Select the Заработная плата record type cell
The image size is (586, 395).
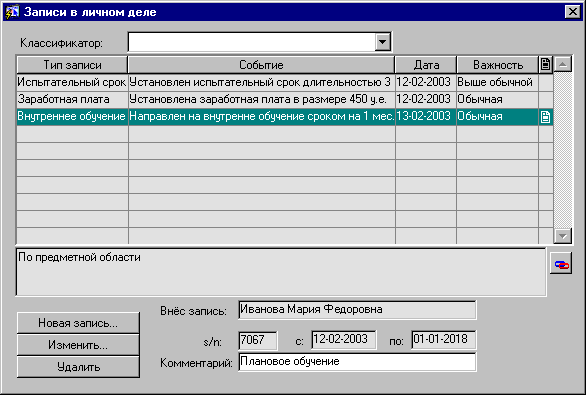[72, 99]
